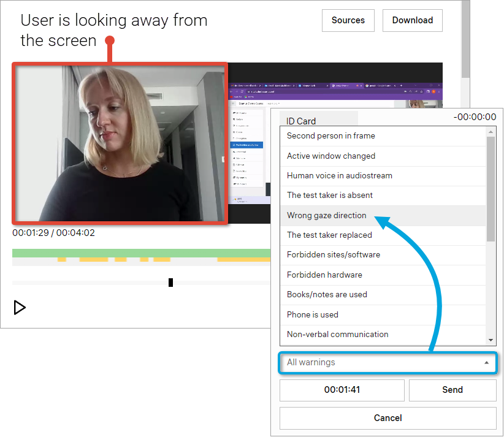This screenshot has width=504, height=437.
Task: Click the Sources button
Action: [348, 20]
